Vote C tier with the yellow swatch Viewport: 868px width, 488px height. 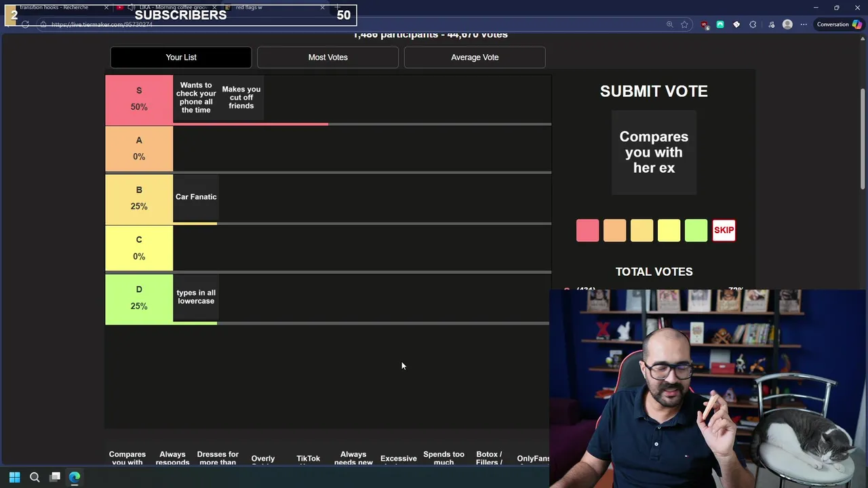tap(669, 230)
